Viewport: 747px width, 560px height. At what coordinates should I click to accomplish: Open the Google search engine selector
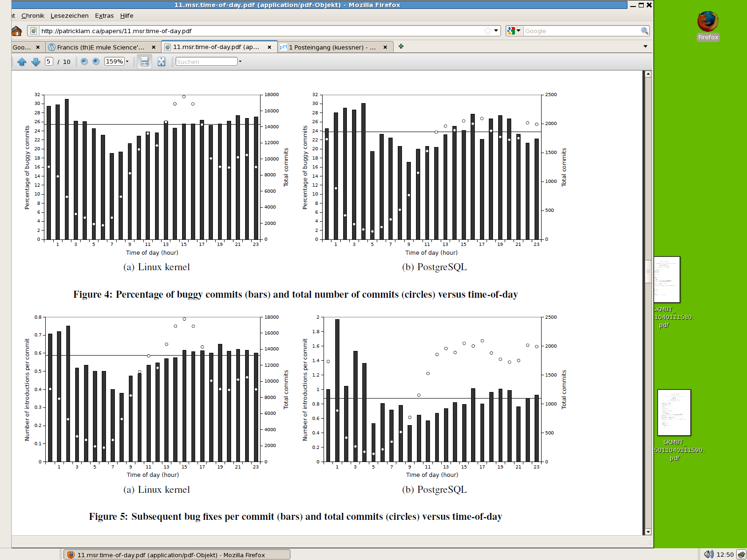tap(514, 31)
